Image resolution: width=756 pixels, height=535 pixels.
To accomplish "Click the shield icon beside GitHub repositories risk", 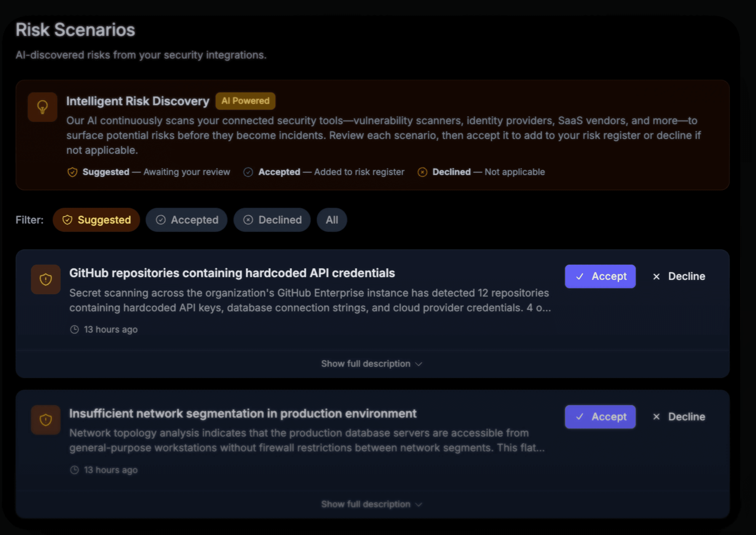I will 46,279.
